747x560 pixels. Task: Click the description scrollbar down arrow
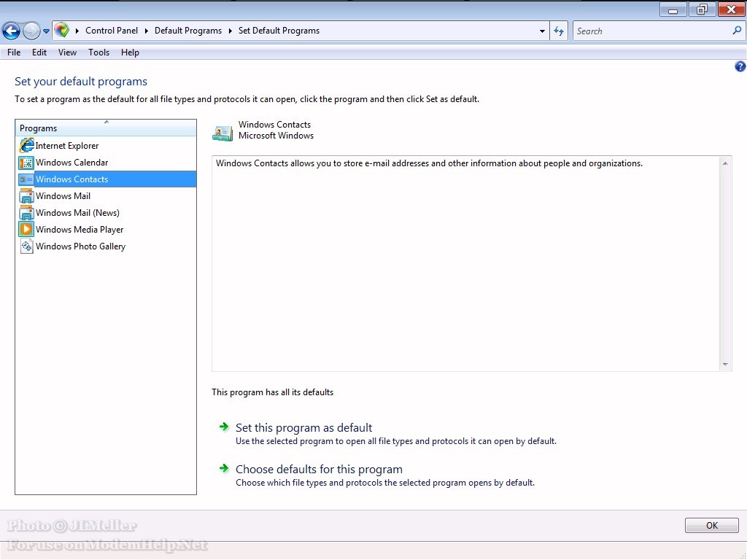coord(725,365)
